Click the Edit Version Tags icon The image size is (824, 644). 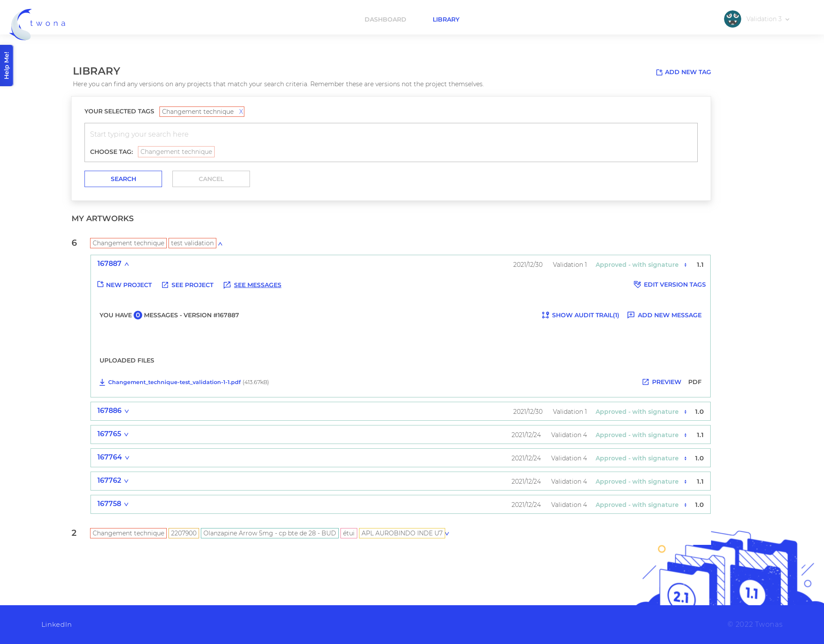(637, 284)
